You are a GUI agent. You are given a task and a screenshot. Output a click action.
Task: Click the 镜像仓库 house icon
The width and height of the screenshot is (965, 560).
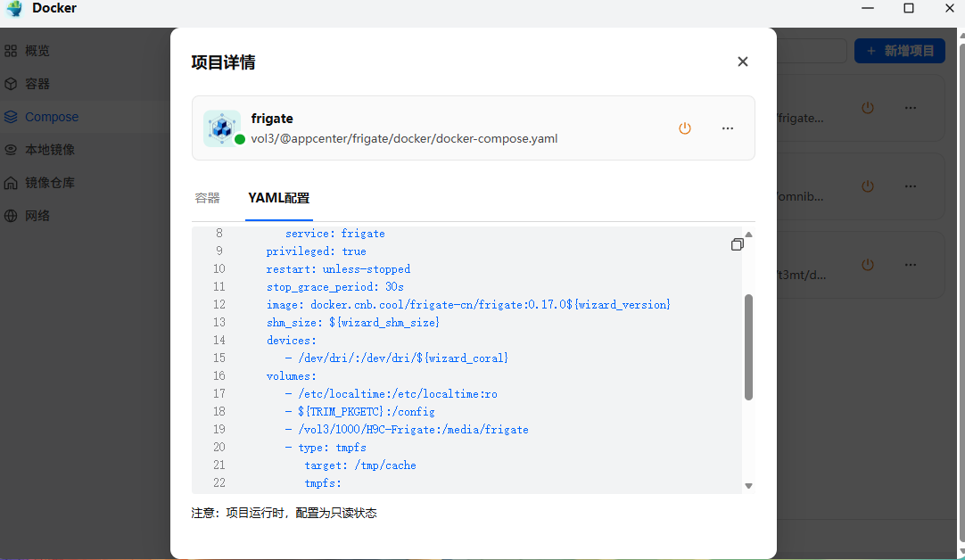point(11,183)
